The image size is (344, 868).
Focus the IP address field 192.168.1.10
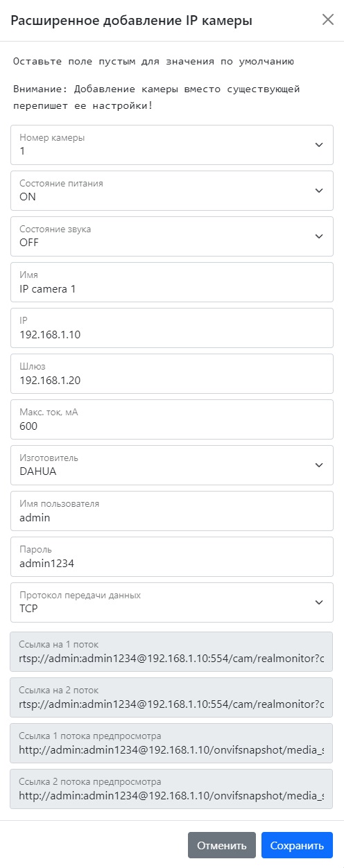(172, 328)
